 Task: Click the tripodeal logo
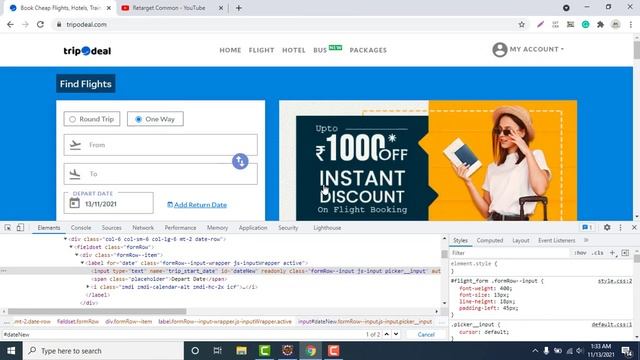coord(87,51)
